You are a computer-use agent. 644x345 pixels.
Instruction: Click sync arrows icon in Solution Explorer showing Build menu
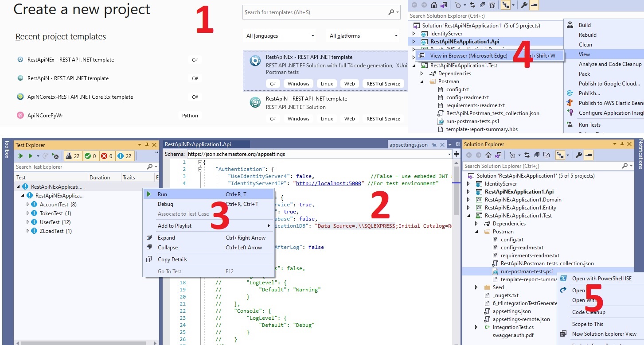pyautogui.click(x=472, y=5)
